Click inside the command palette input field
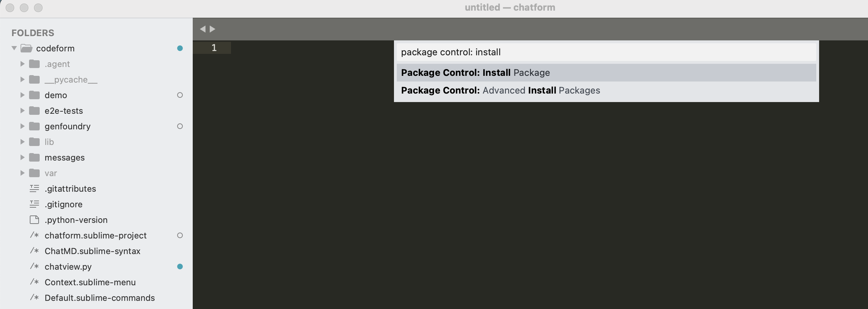The width and height of the screenshot is (868, 309). coord(606,52)
